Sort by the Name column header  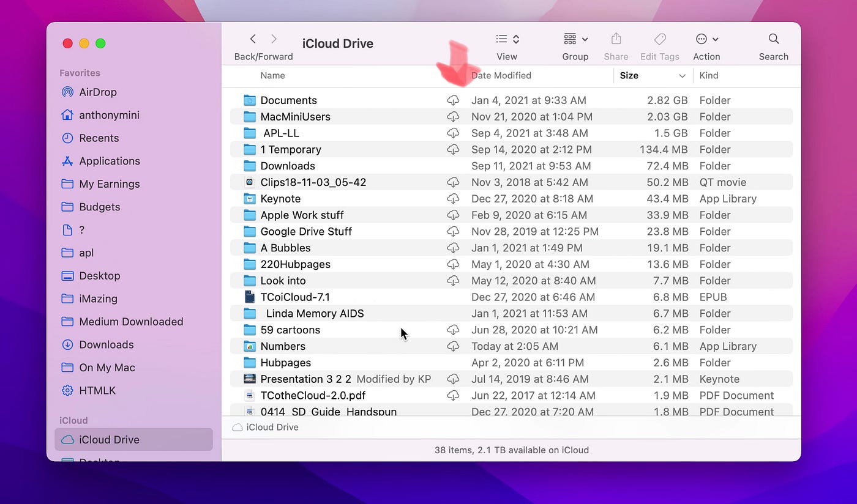(273, 75)
